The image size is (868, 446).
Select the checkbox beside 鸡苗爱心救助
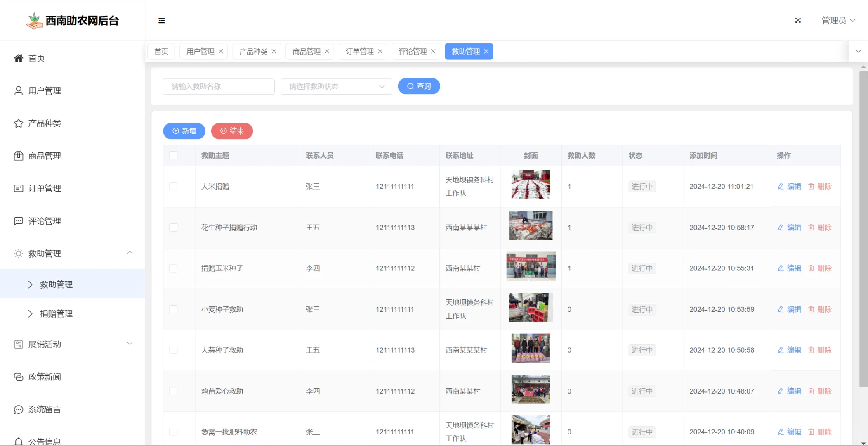click(174, 391)
